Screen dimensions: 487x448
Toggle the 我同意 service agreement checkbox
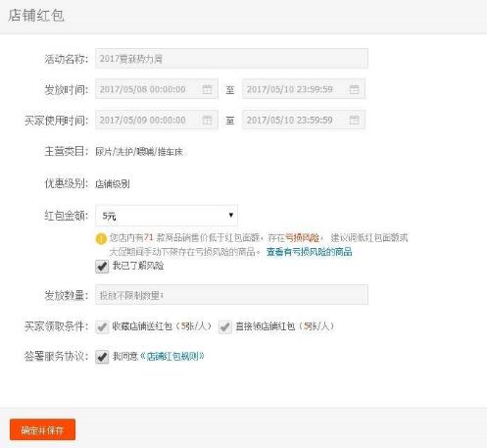pos(102,357)
